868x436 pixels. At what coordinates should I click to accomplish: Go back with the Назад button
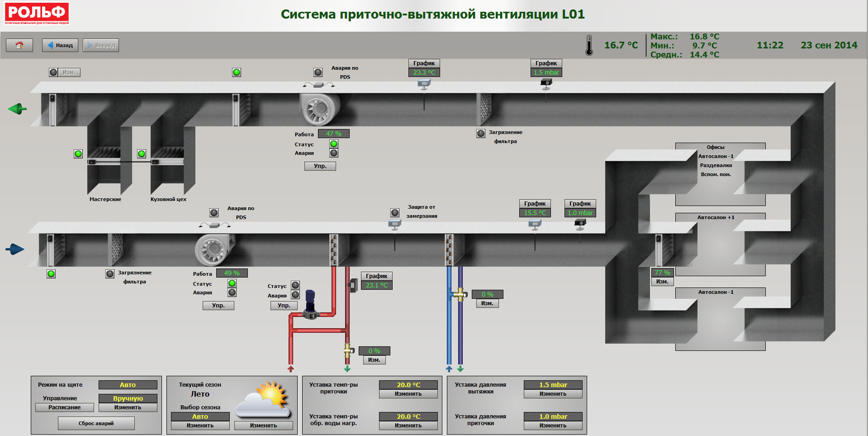point(60,45)
